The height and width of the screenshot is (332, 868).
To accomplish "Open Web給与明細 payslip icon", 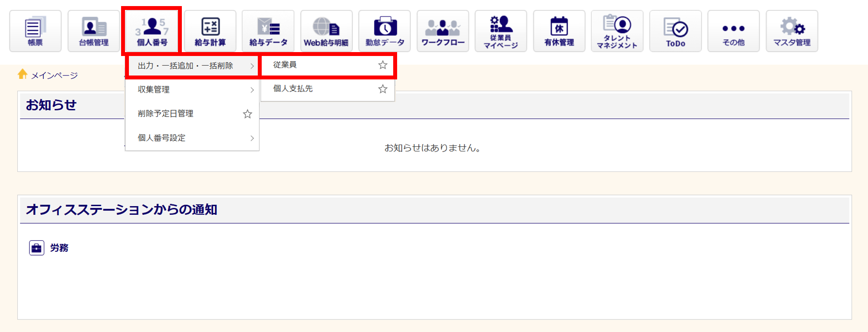I will [326, 31].
